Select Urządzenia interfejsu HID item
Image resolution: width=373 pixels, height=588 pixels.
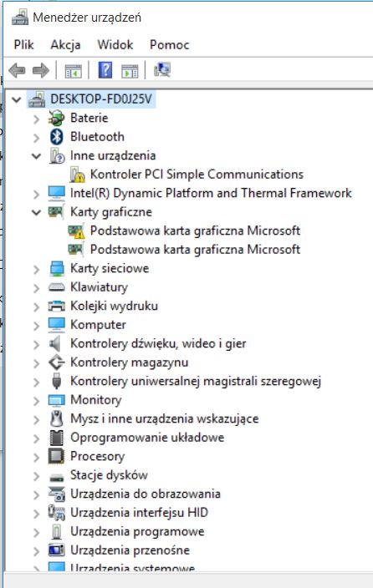pos(139,513)
